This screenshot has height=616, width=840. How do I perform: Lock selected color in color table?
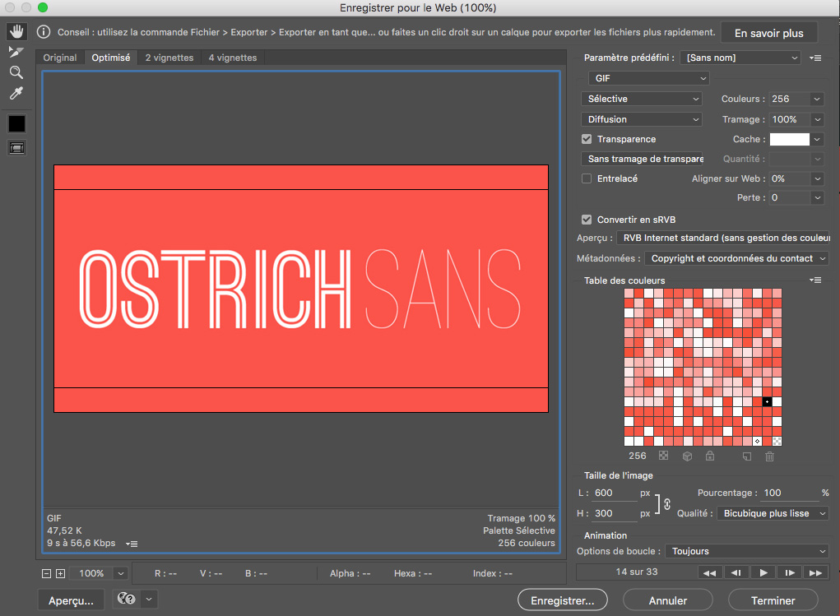(x=710, y=456)
